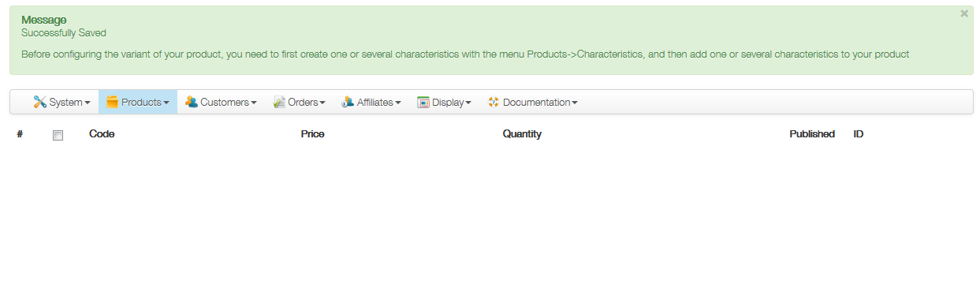
Task: Open the Customers dropdown arrow
Action: [253, 103]
